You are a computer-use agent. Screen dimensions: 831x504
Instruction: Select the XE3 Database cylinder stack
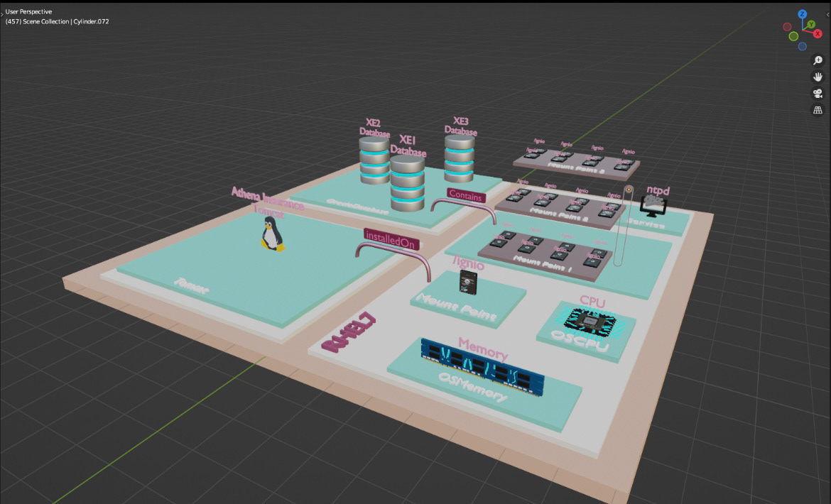(x=460, y=158)
